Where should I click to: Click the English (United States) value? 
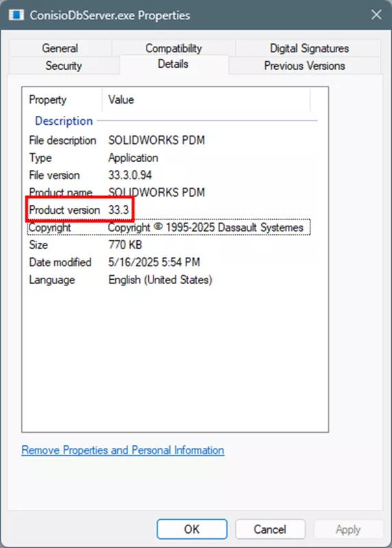[160, 280]
